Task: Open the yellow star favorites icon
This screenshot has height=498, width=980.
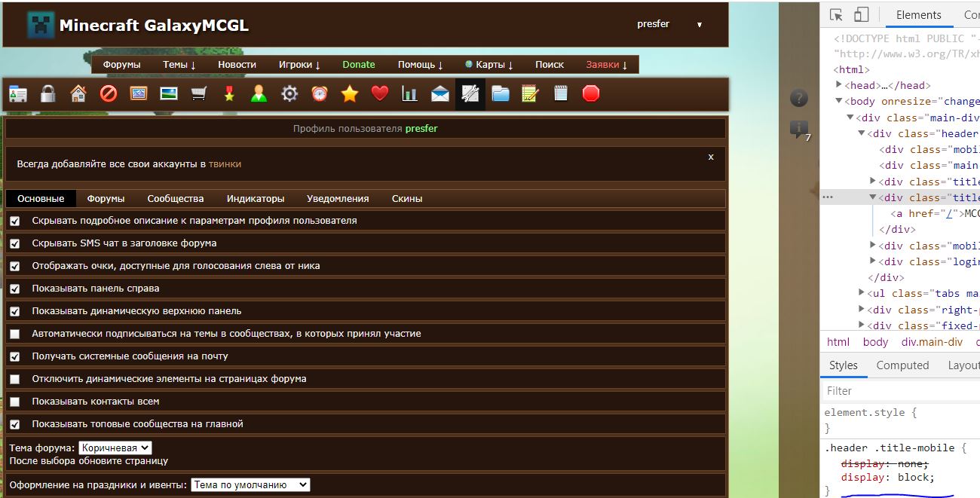Action: click(x=350, y=94)
